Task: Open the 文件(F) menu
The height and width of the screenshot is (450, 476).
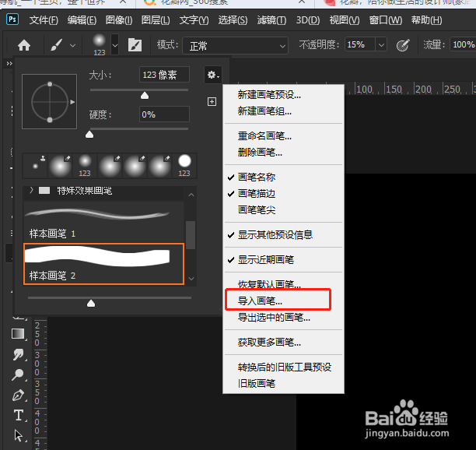Action: [44, 20]
